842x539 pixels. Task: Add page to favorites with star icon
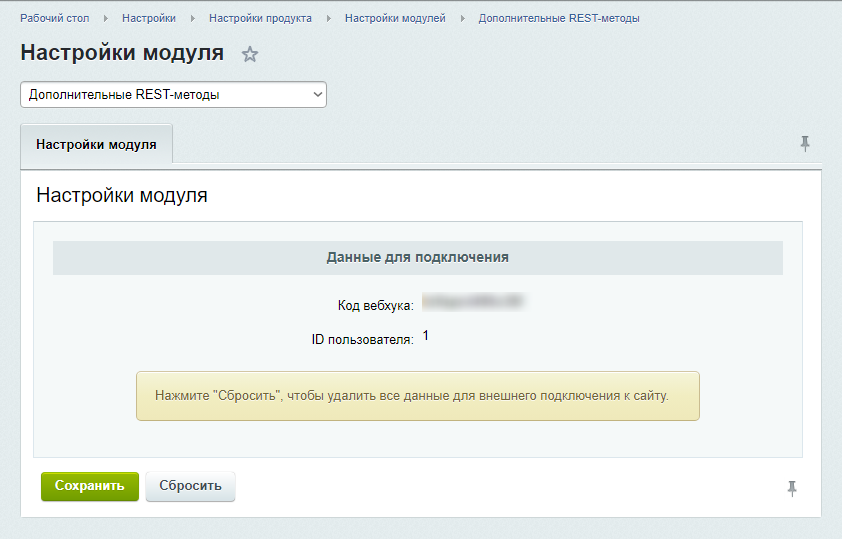(250, 55)
